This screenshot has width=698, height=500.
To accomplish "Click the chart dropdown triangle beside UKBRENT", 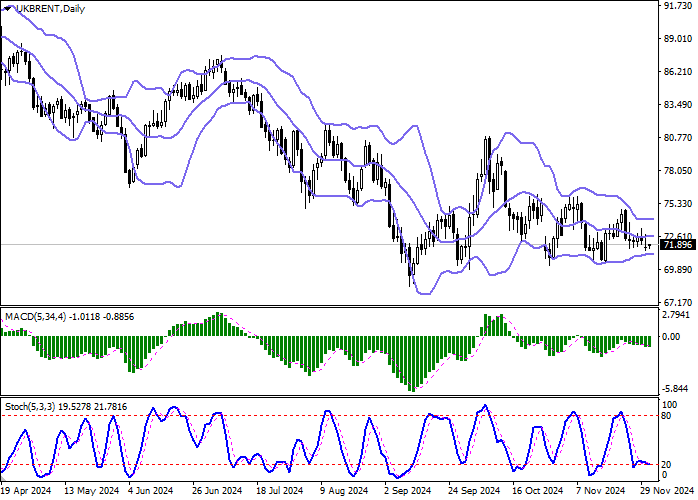I will 8,9.
